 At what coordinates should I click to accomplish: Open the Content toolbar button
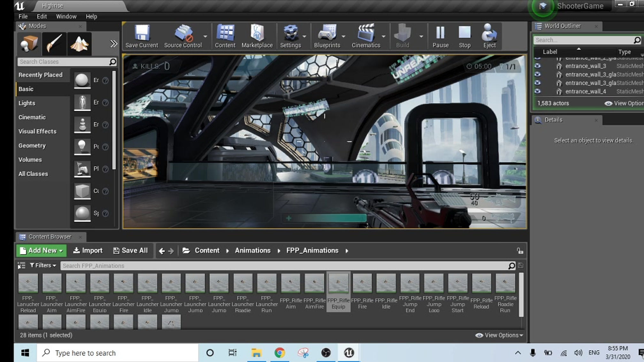[x=225, y=36]
